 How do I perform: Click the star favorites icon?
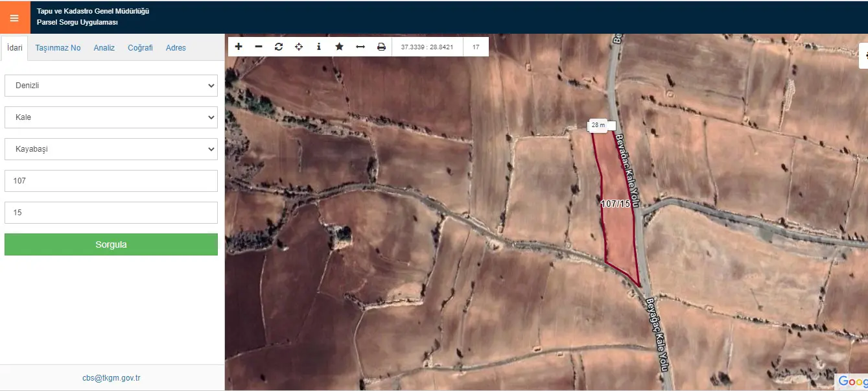339,47
